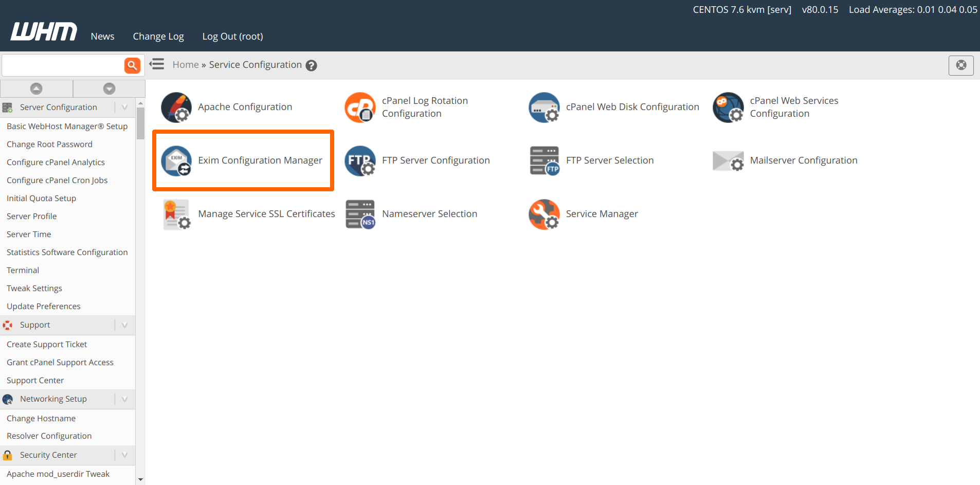Open the FTP Server Configuration icon
980x485 pixels.
pyautogui.click(x=360, y=160)
